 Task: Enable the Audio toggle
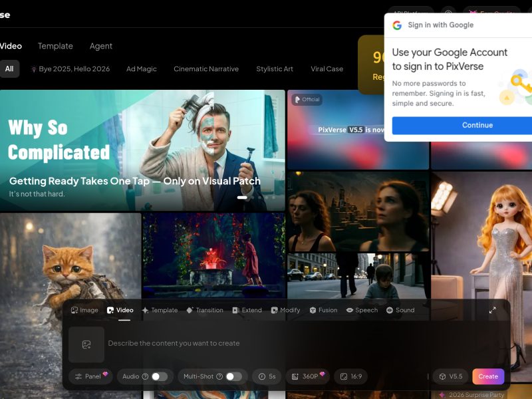pyautogui.click(x=159, y=376)
